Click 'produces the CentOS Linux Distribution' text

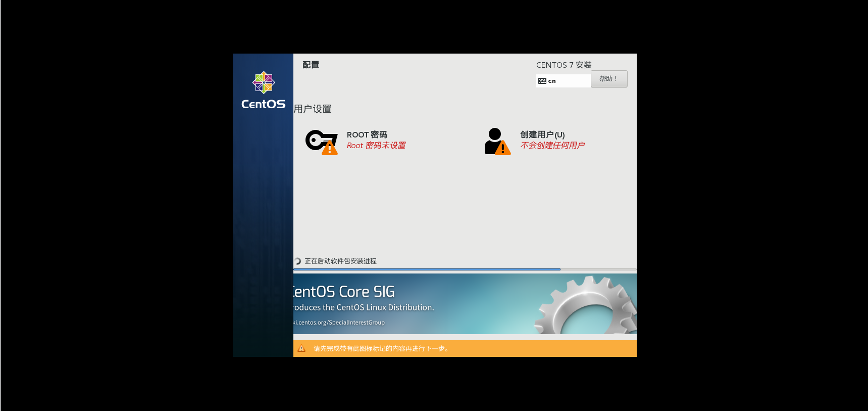pyautogui.click(x=363, y=307)
